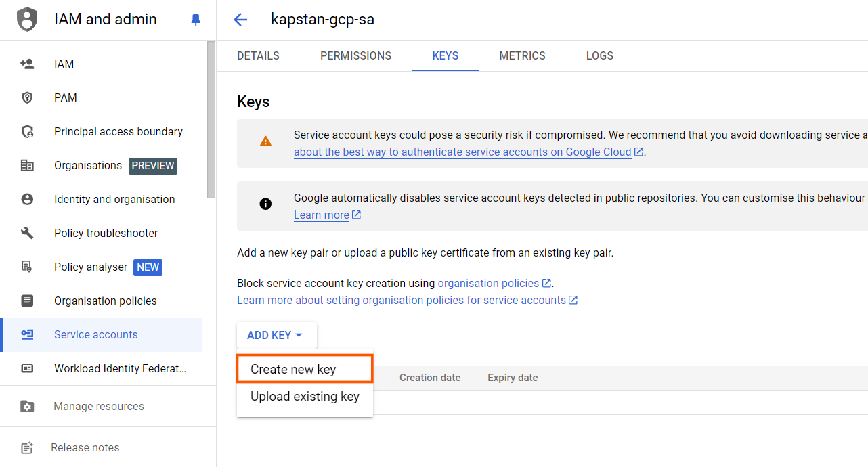The image size is (868, 467).
Task: Click the Organisations building icon
Action: tap(27, 165)
